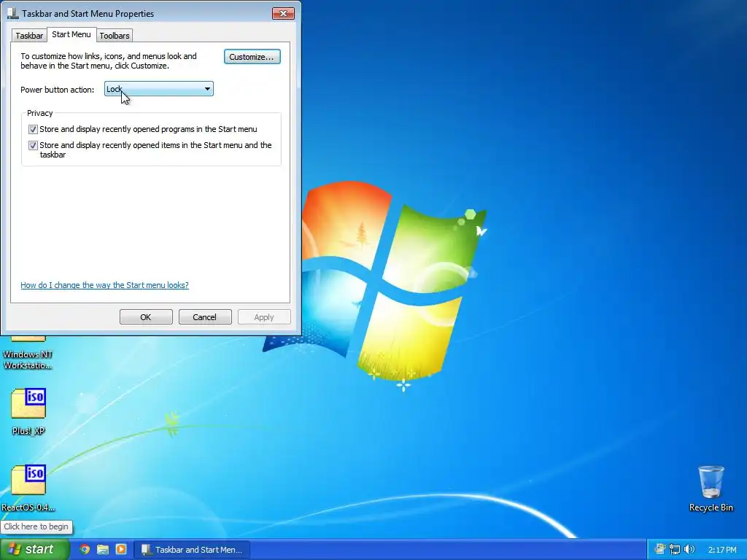Image resolution: width=747 pixels, height=560 pixels.
Task: Click the dialog title 'Taskbar and Start Menu Properties'
Action: pos(88,14)
